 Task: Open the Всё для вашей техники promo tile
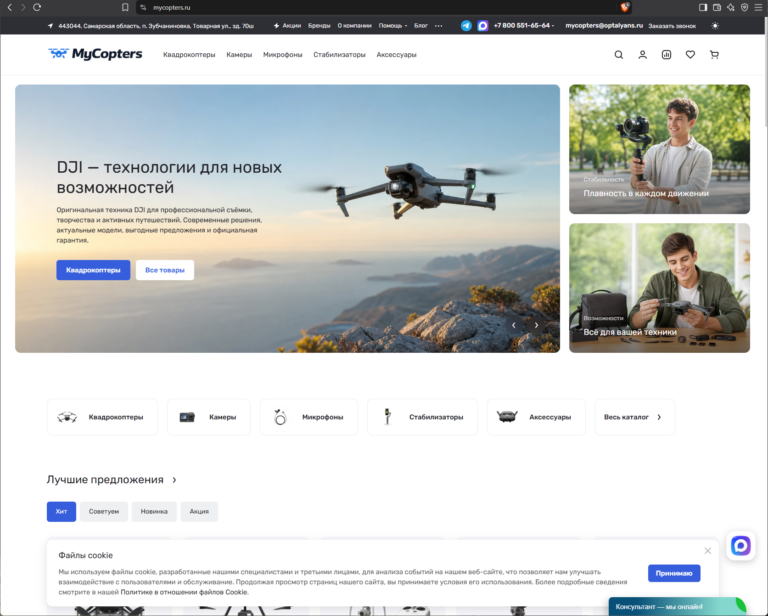click(659, 288)
